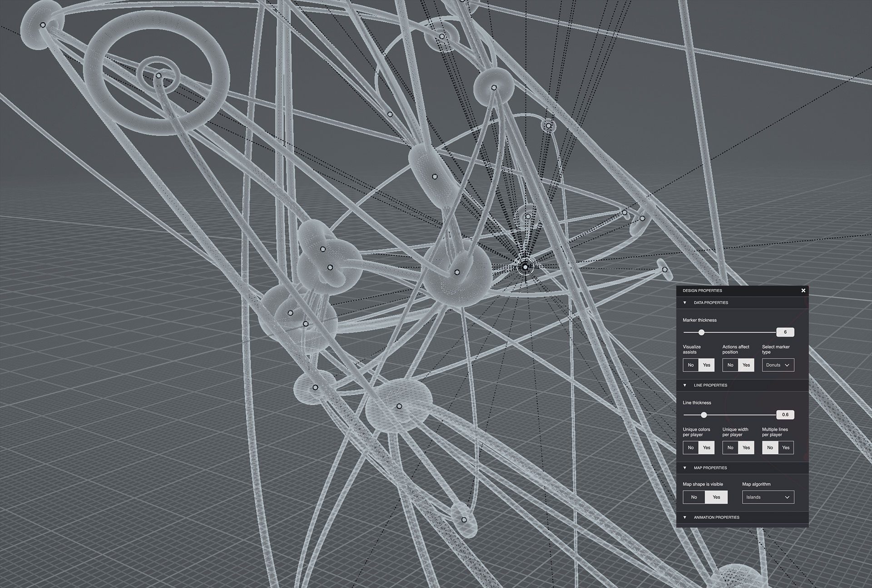Collapse the Line Properties section
Screen dimensions: 872x588
(684, 385)
